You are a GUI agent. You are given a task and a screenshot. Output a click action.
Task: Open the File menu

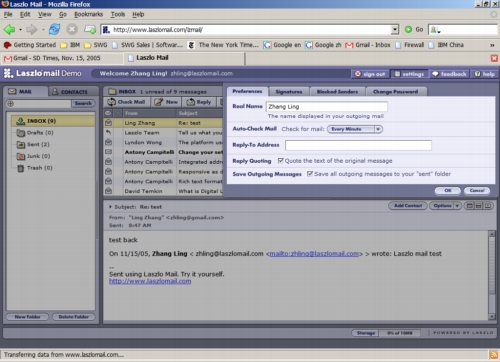point(8,14)
